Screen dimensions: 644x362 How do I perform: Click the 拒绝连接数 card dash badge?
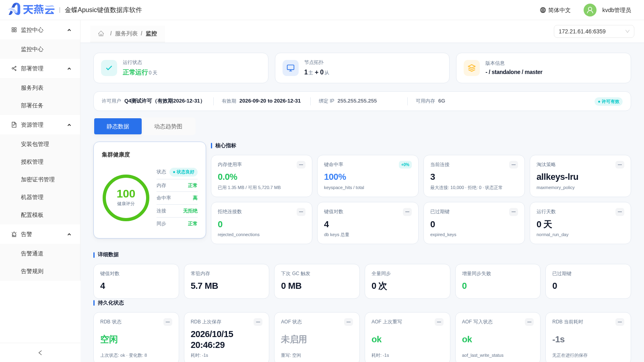pos(301,212)
